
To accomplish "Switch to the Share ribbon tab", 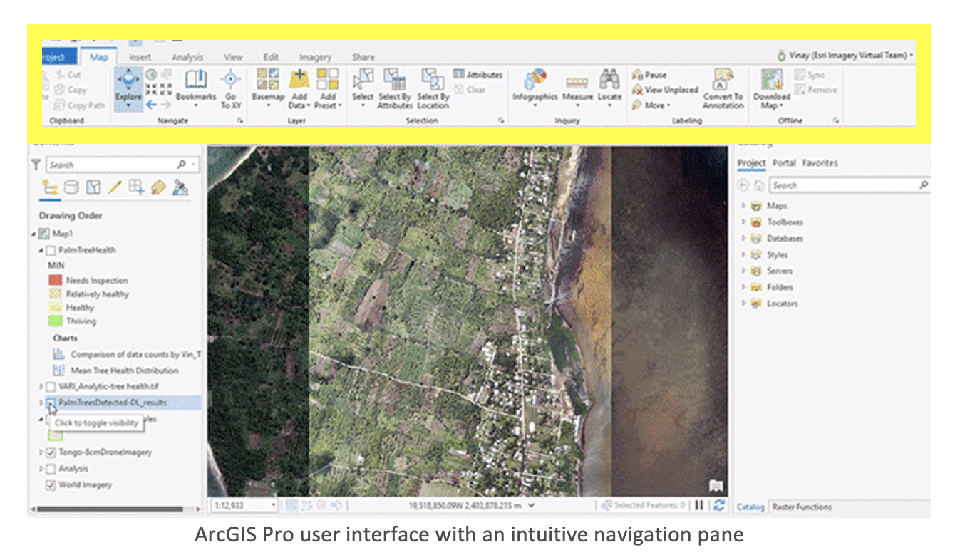I will (x=363, y=57).
